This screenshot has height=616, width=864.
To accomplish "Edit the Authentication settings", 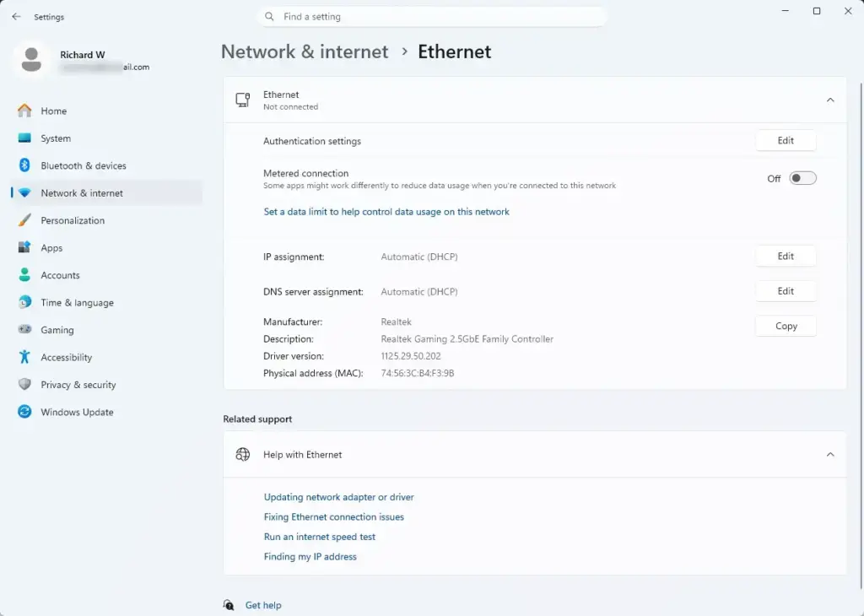I will pyautogui.click(x=786, y=141).
